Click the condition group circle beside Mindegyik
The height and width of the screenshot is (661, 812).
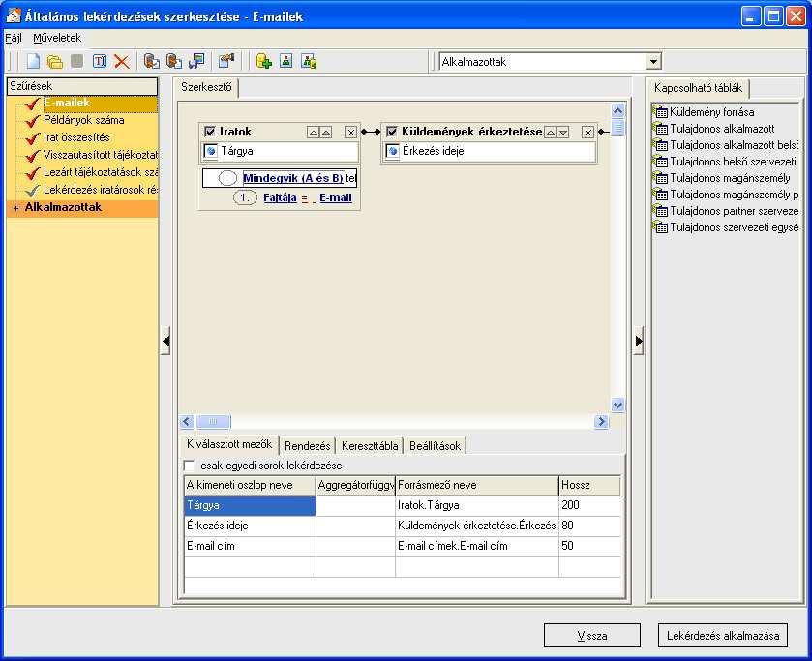[x=227, y=178]
